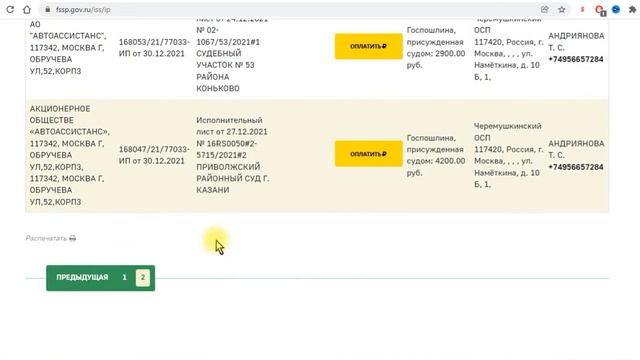Click phone +74956657284 in the 4200.00 row

[576, 167]
